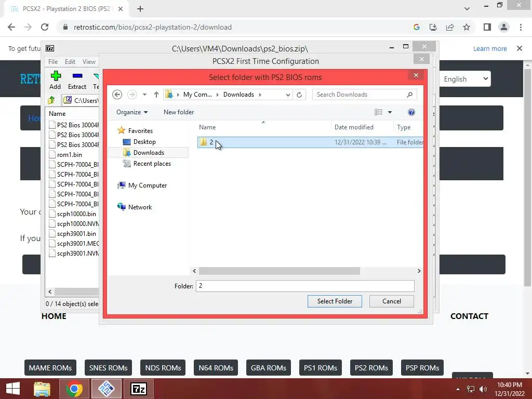Click install-page icon in Chrome address bar
Screen dimensions: 532x399
click(433, 27)
